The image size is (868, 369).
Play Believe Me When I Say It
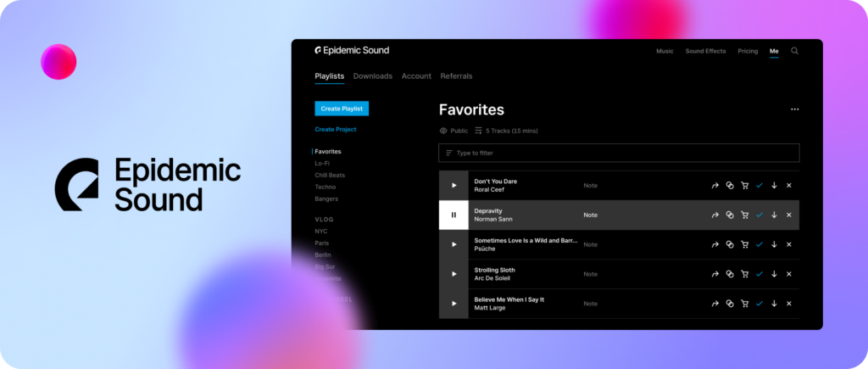[x=454, y=304]
